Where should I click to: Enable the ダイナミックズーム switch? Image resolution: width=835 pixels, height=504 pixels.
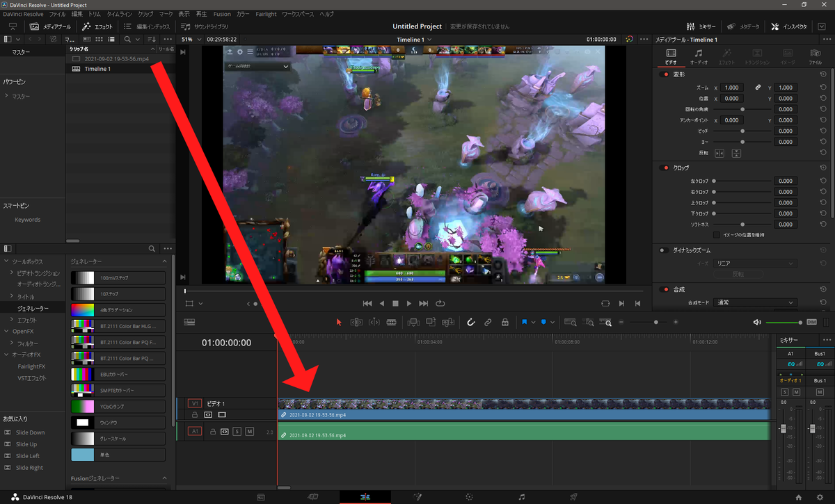[664, 250]
